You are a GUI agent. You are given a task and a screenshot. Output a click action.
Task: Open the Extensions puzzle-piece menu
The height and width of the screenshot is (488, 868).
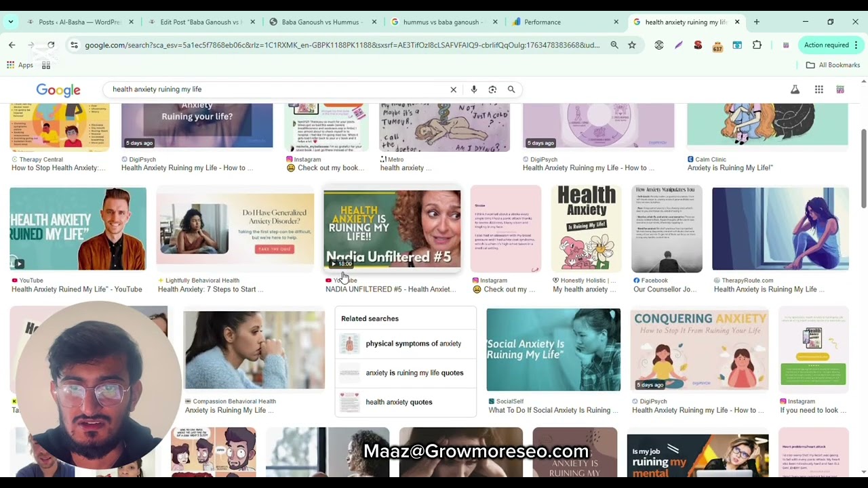click(x=757, y=45)
